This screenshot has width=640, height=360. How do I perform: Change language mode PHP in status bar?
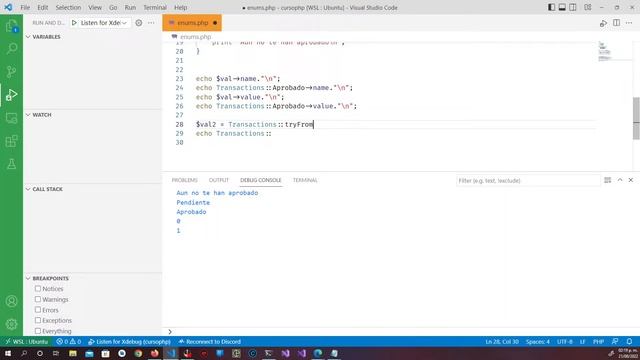(x=598, y=341)
